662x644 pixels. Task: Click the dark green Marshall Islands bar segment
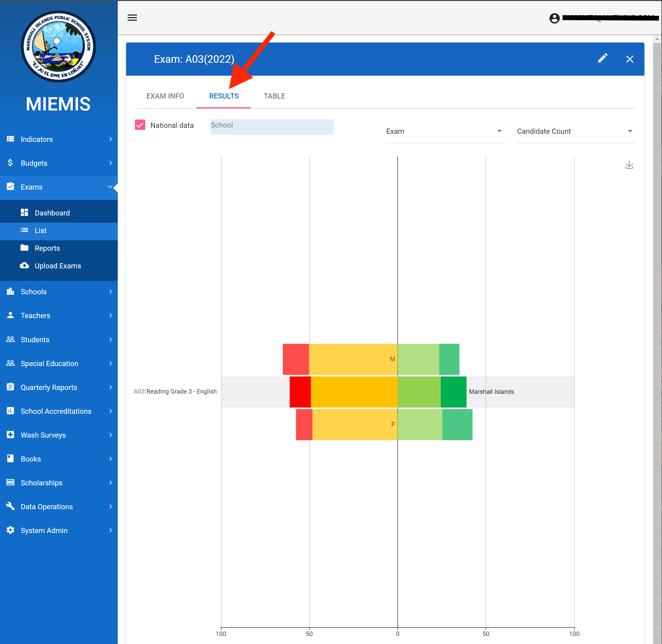[453, 392]
